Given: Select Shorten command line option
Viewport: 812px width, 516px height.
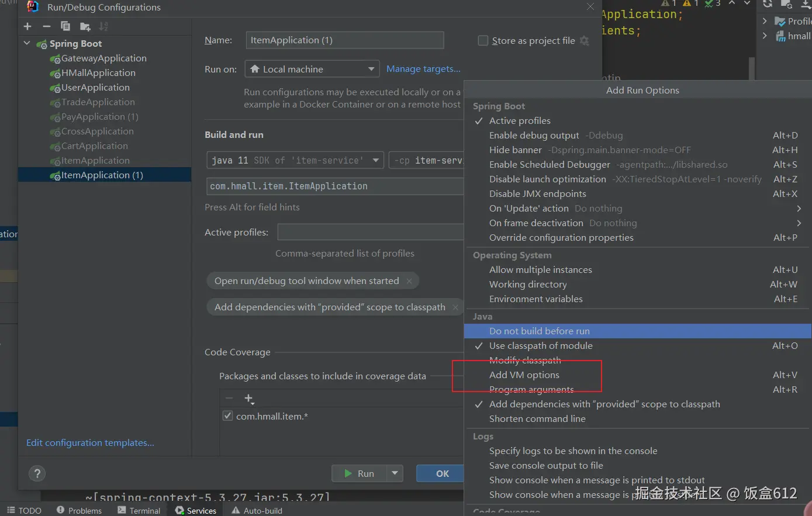Looking at the screenshot, I should (638, 418).
